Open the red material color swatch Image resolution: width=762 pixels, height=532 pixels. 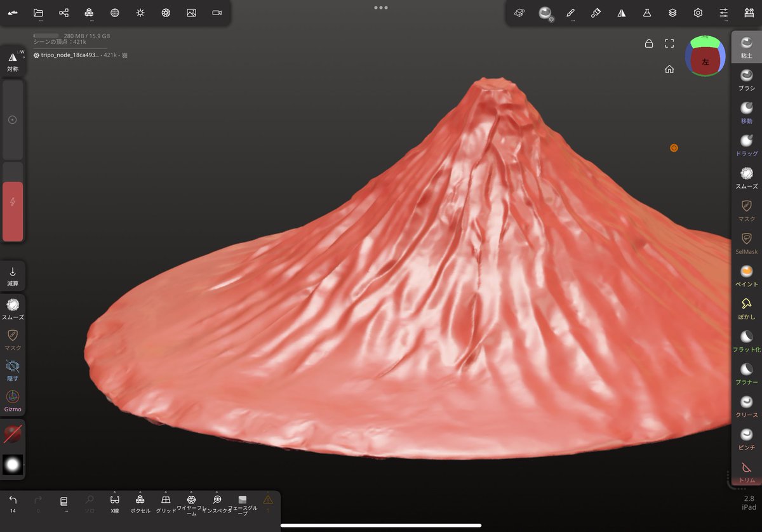pos(13,434)
